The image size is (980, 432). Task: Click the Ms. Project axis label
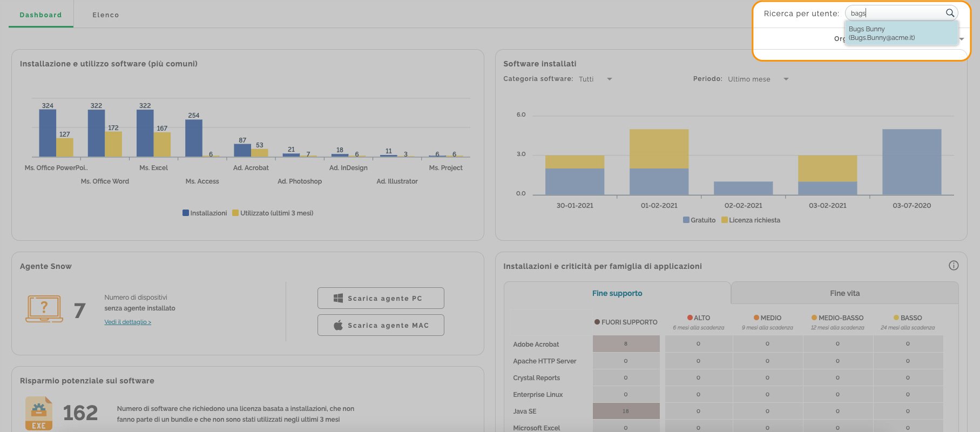coord(445,168)
